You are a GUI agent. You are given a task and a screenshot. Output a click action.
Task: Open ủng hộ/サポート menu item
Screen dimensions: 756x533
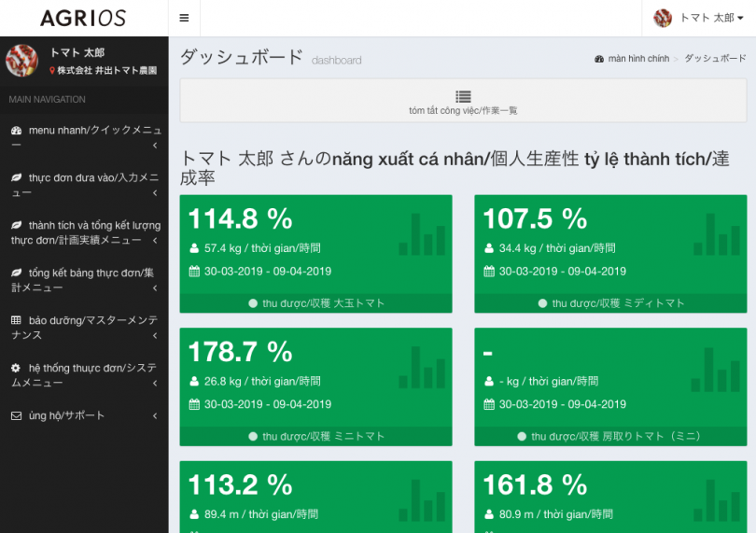[84, 415]
